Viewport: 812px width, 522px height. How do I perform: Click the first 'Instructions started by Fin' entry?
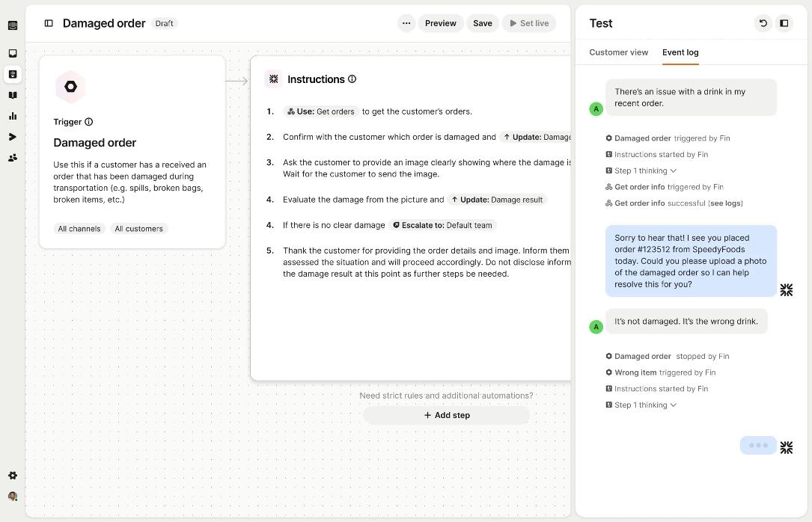click(x=656, y=155)
